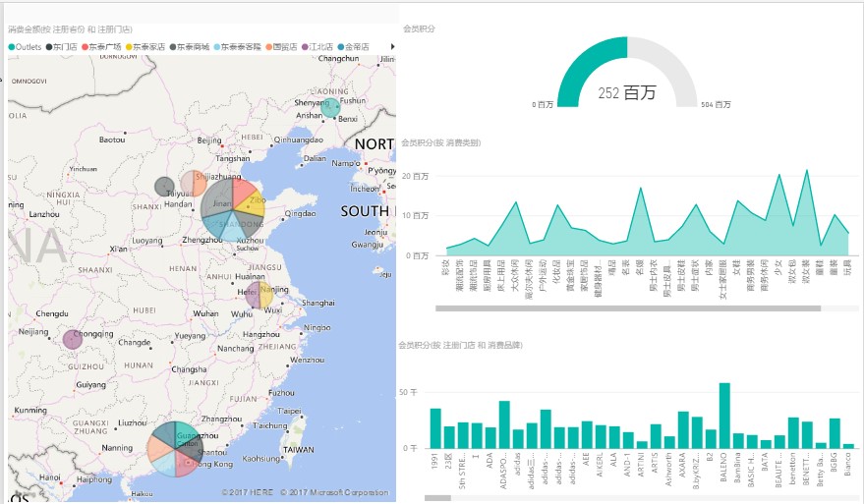Select the pie bubble over Guangzhou
Viewport: 864px width, 504px height.
(x=176, y=448)
